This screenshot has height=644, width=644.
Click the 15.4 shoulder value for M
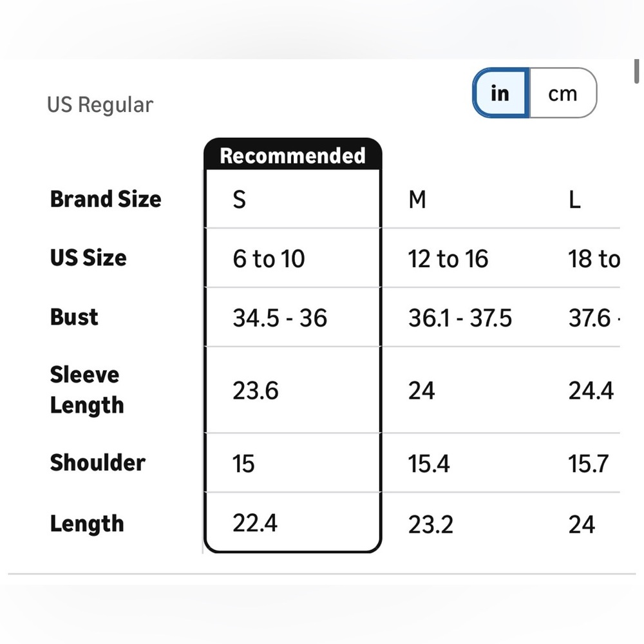pos(429,464)
